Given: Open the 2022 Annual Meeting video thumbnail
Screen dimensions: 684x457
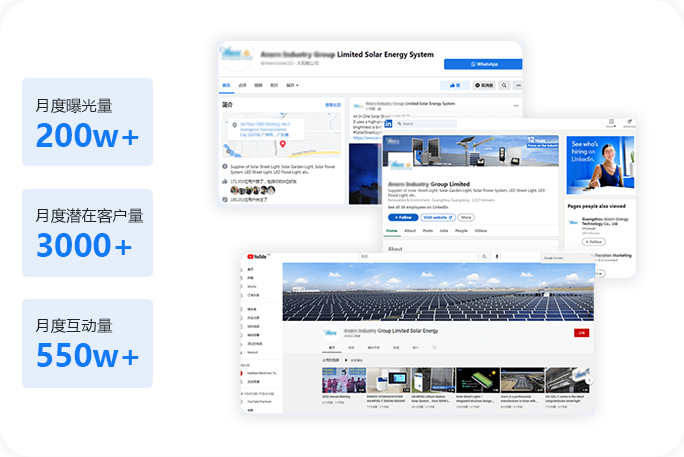Looking at the screenshot, I should click(x=342, y=380).
